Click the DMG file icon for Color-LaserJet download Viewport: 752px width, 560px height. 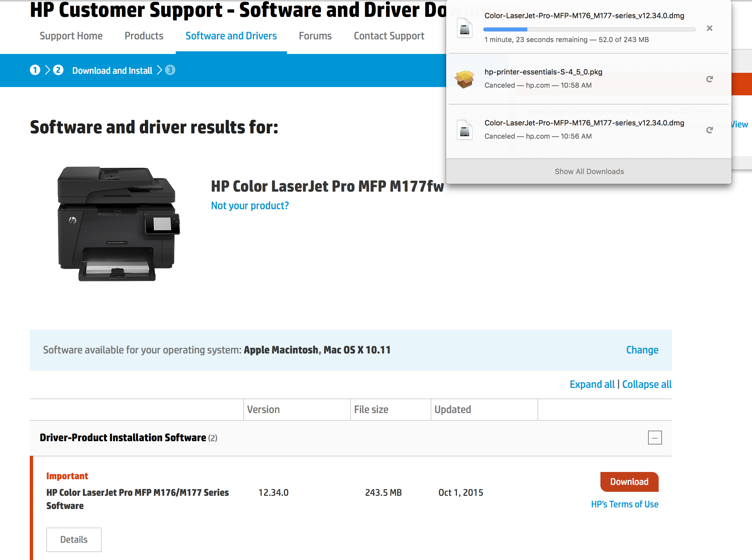coord(464,28)
